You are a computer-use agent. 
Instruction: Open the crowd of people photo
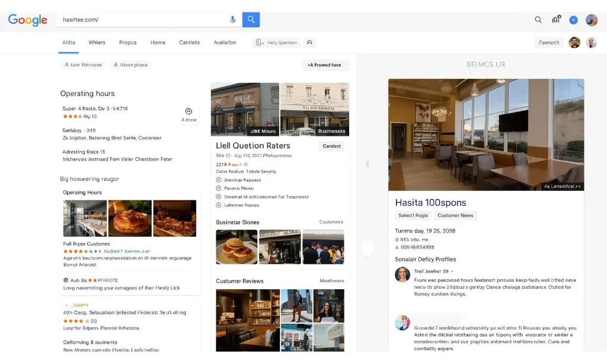[x=323, y=247]
